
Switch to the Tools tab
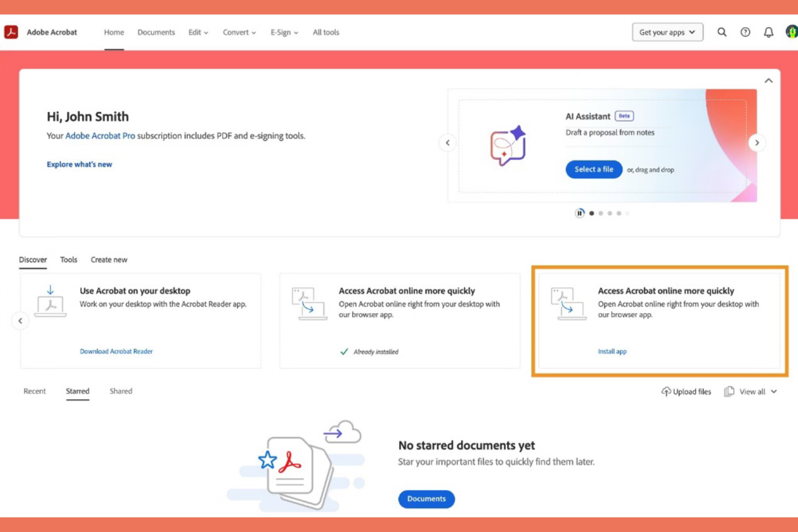tap(68, 260)
